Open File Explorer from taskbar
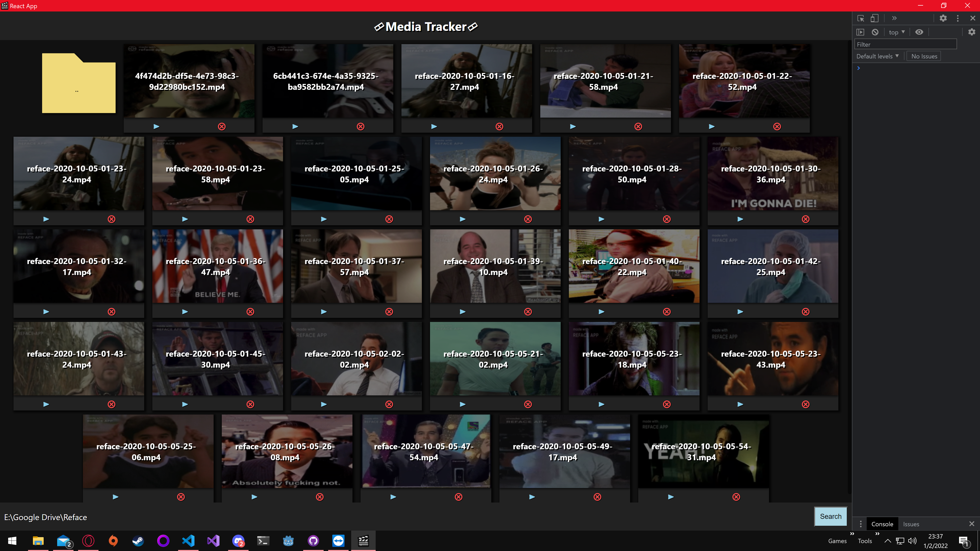The height and width of the screenshot is (551, 980). click(38, 540)
